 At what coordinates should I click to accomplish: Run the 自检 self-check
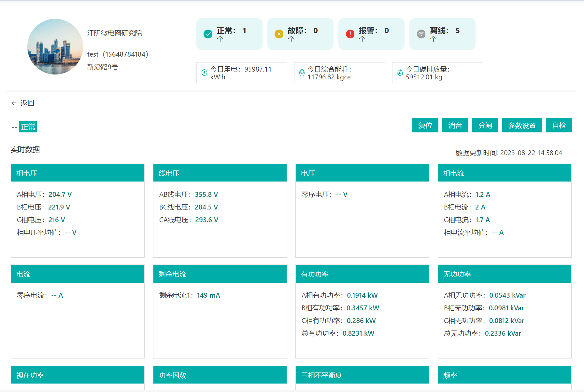[559, 125]
